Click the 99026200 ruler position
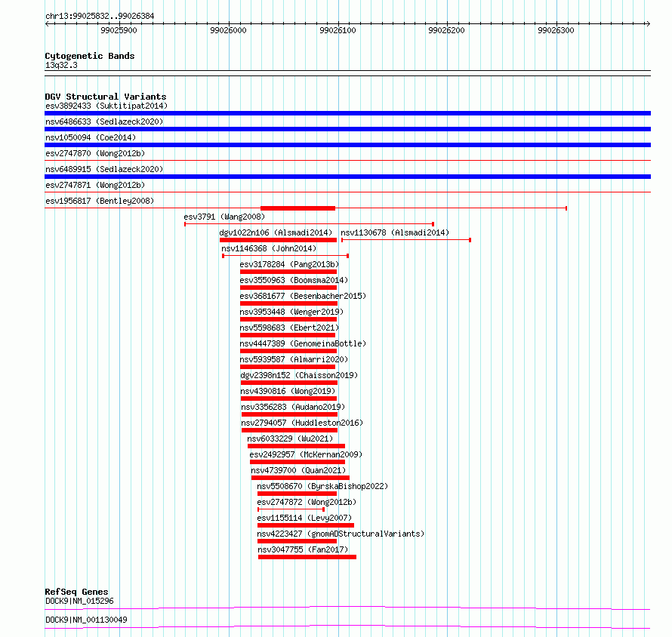The image size is (672, 637). coord(446,30)
